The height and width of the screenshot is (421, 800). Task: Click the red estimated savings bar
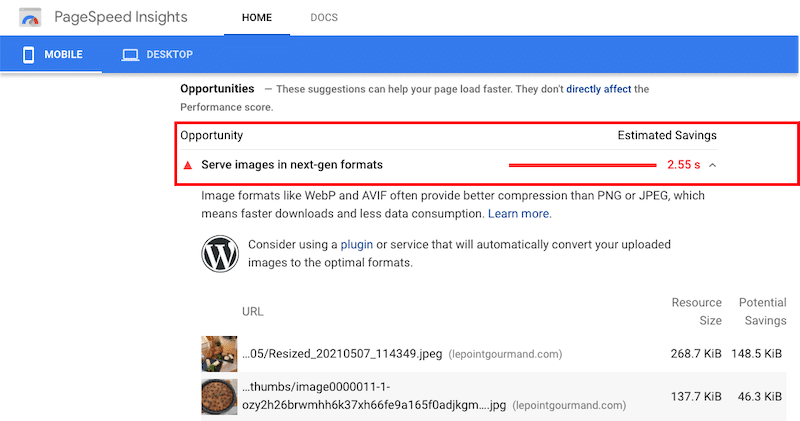tap(582, 165)
